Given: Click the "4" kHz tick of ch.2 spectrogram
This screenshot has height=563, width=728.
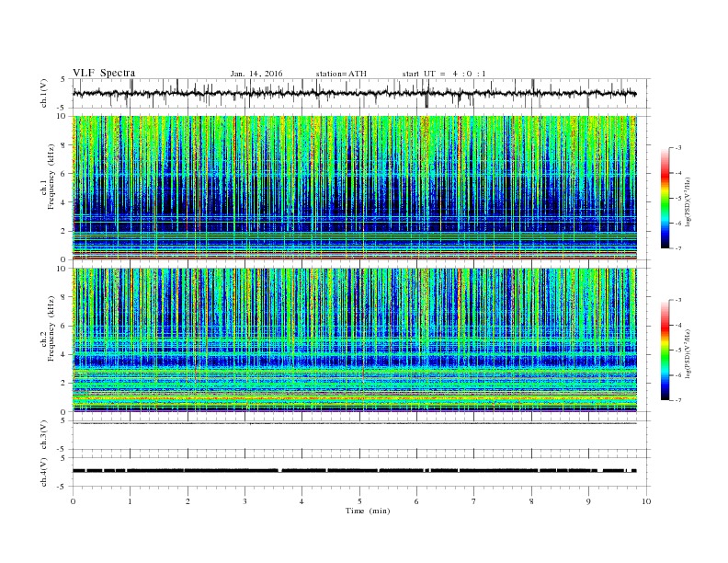Looking at the screenshot, I should tap(64, 354).
